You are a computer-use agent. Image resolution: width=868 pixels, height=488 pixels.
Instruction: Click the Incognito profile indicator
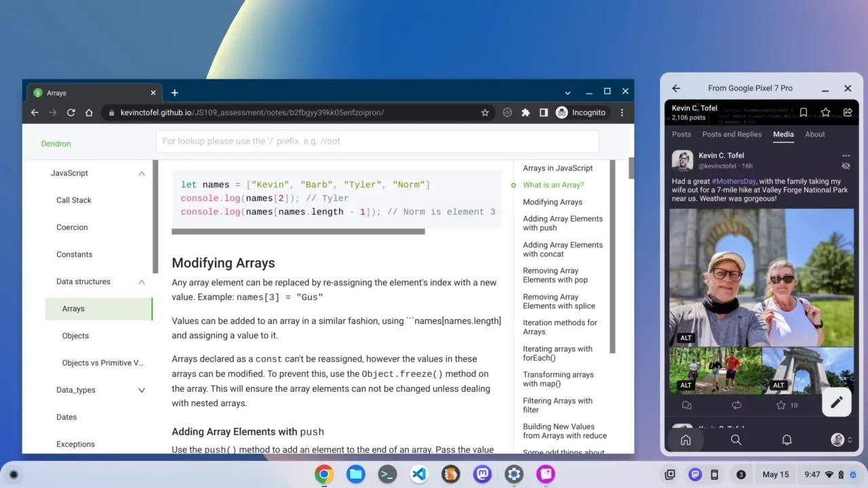(580, 113)
